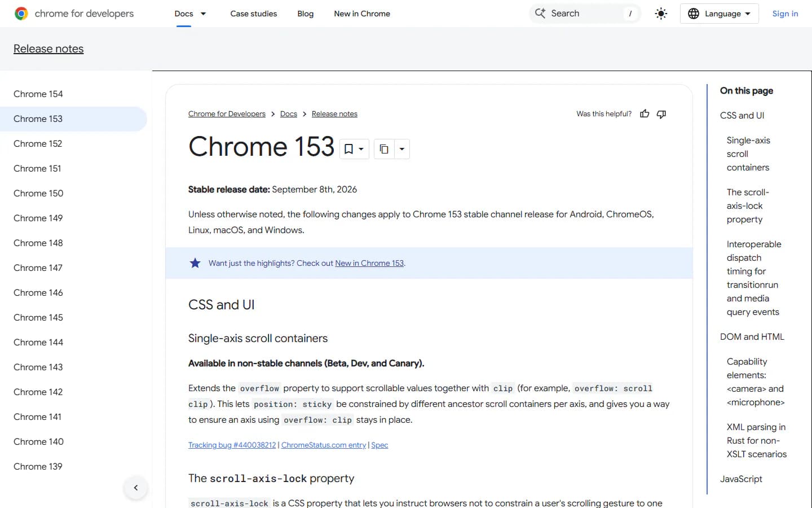The height and width of the screenshot is (508, 812).
Task: Jump to DOM and HTML in contents
Action: (752, 337)
